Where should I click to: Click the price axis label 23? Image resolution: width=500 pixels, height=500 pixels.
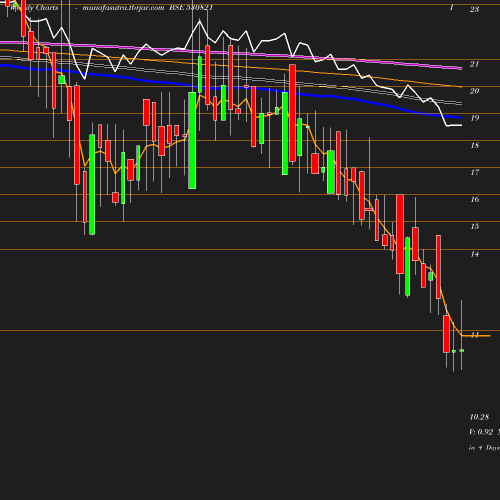point(474,9)
